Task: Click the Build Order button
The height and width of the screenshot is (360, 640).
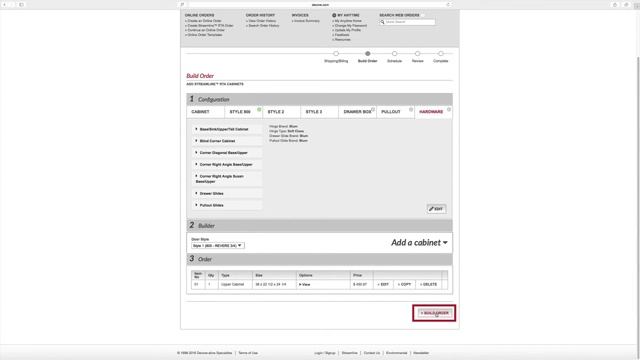Action: pyautogui.click(x=434, y=313)
